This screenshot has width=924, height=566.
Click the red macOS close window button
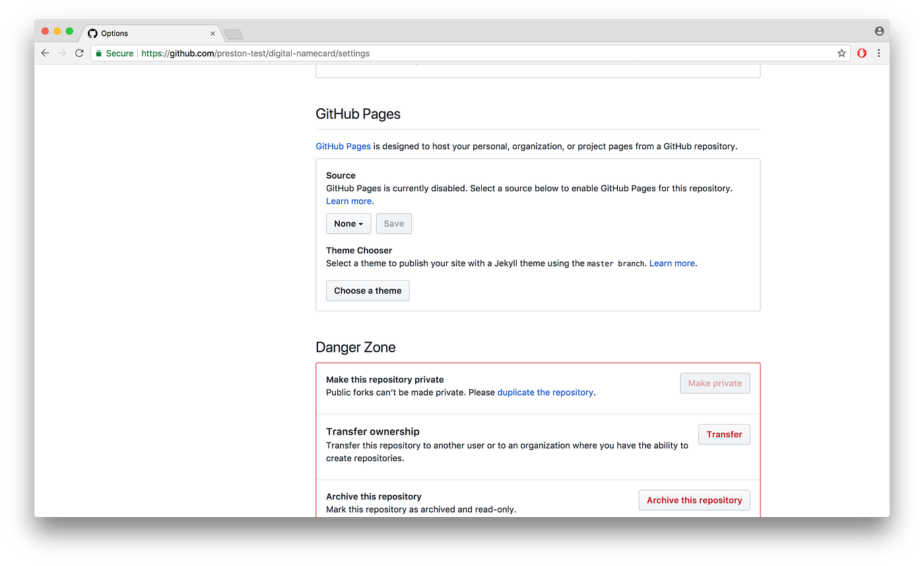coord(46,31)
